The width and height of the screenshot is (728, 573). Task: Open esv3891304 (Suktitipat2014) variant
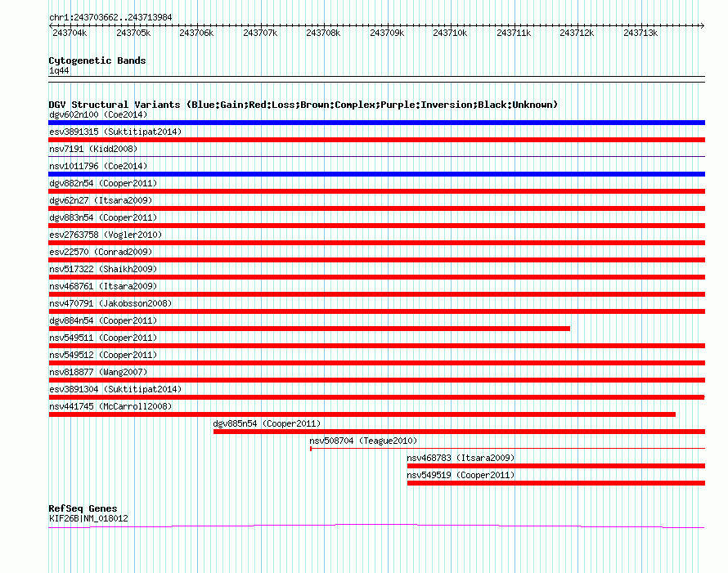point(115,389)
